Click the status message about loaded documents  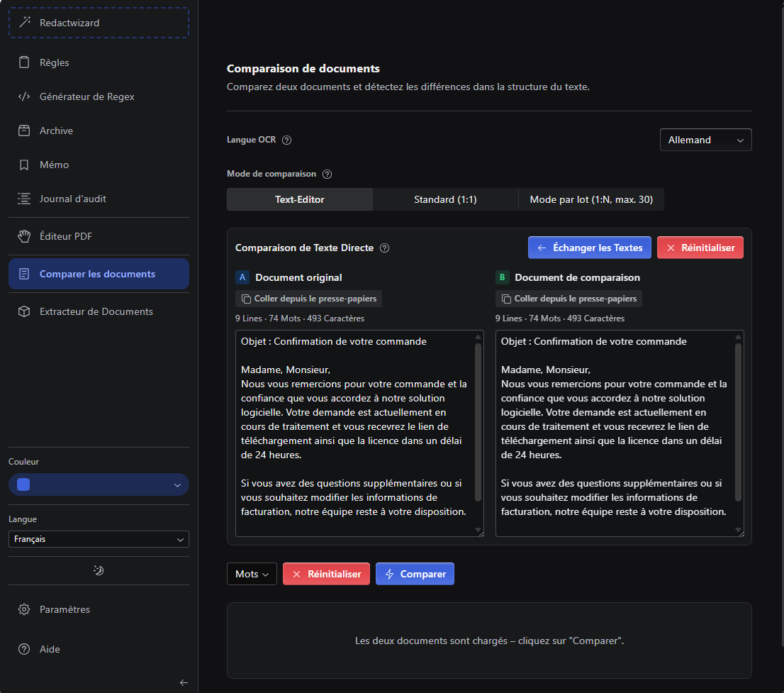tap(489, 641)
